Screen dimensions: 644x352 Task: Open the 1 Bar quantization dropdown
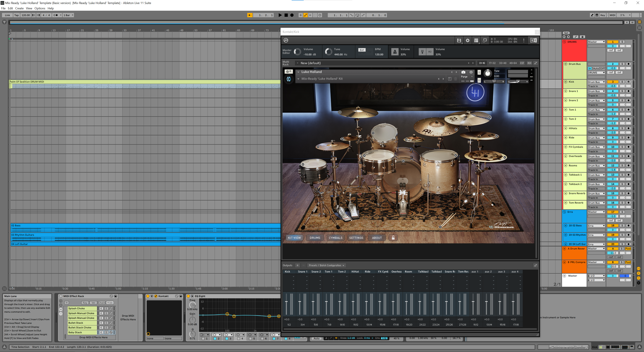pos(68,15)
